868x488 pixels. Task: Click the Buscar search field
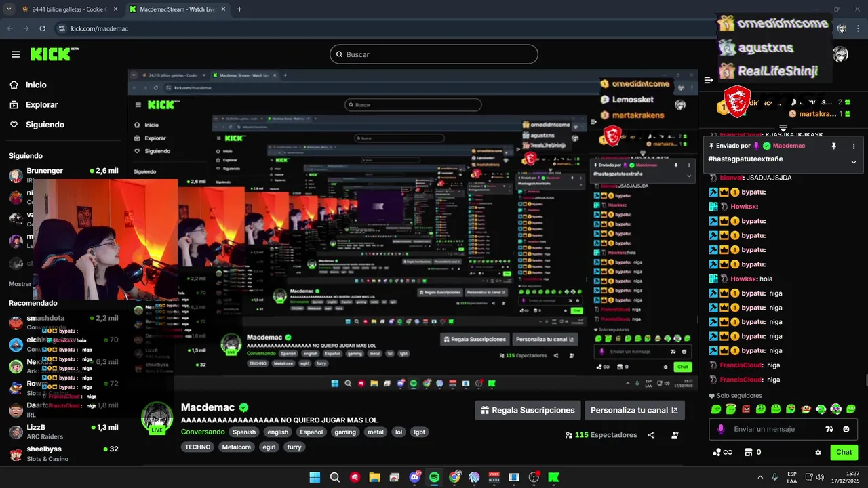click(434, 54)
